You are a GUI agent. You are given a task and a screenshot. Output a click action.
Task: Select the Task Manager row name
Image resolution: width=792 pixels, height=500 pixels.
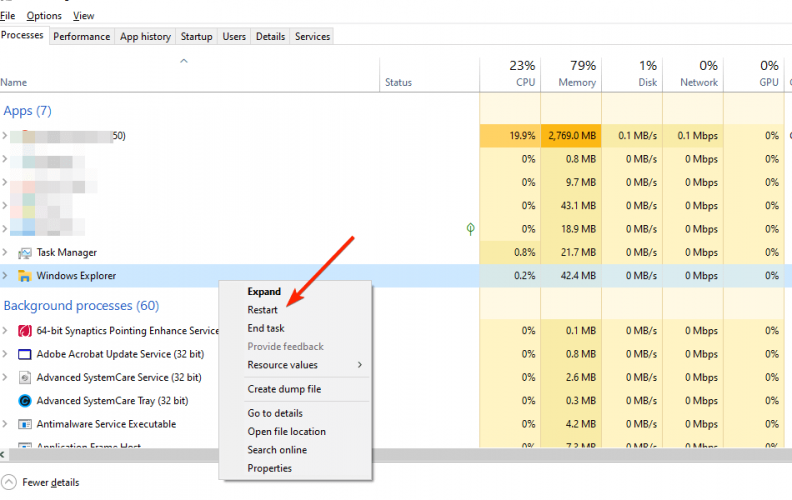coord(66,253)
